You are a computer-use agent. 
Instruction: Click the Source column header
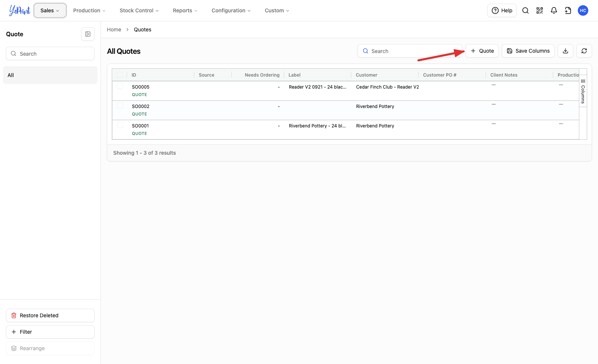[x=213, y=75]
